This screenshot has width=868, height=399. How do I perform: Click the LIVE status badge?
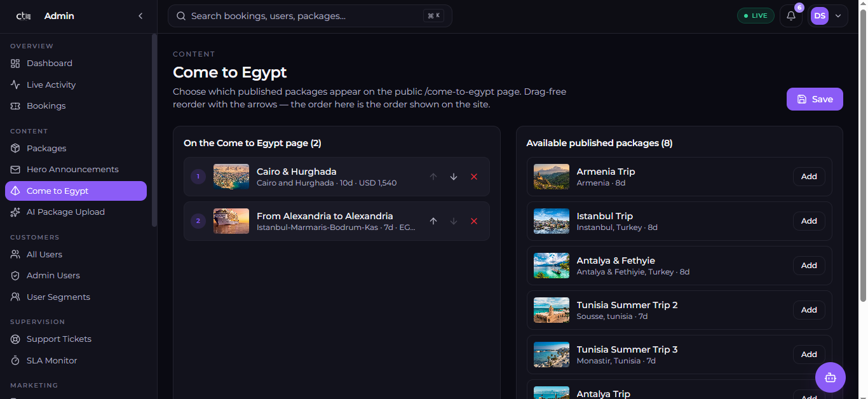pos(756,16)
